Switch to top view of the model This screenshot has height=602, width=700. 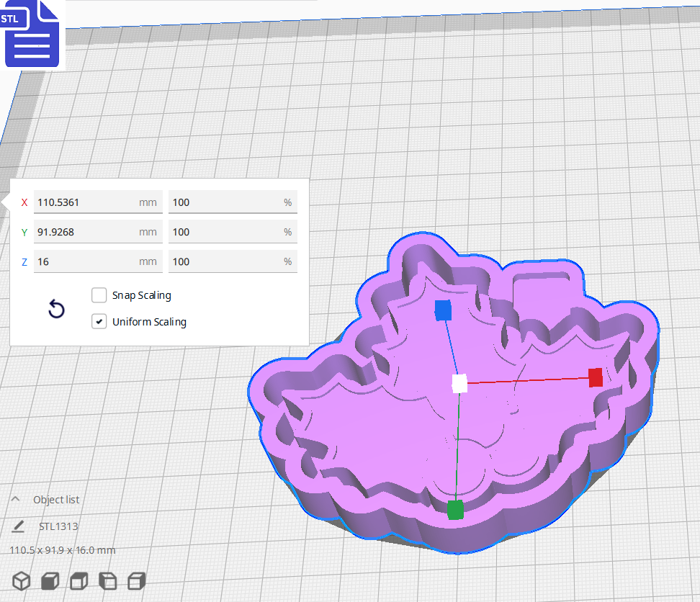pyautogui.click(x=78, y=581)
